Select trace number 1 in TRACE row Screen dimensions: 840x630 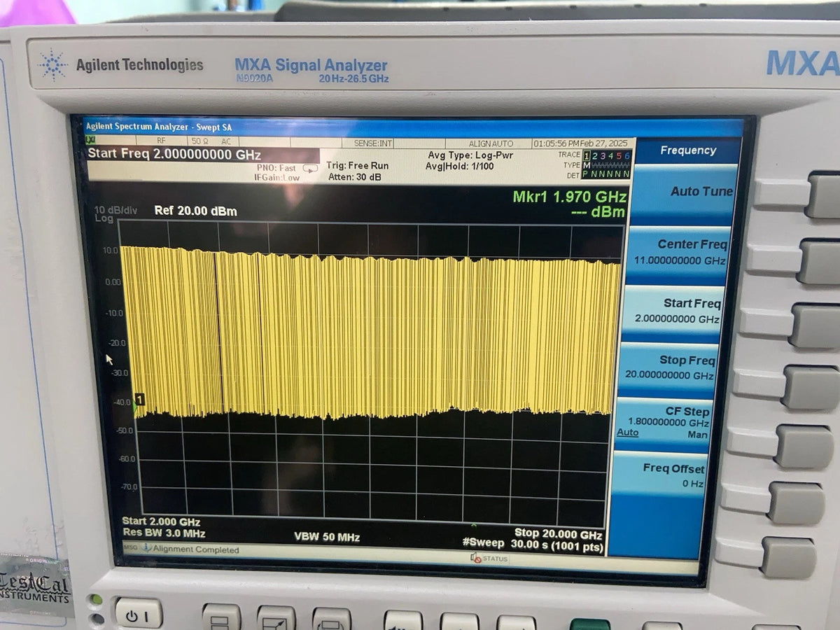tap(587, 155)
